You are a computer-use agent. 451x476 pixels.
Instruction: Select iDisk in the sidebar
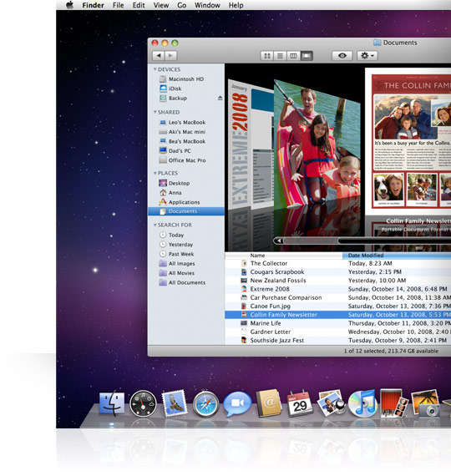coord(186,89)
